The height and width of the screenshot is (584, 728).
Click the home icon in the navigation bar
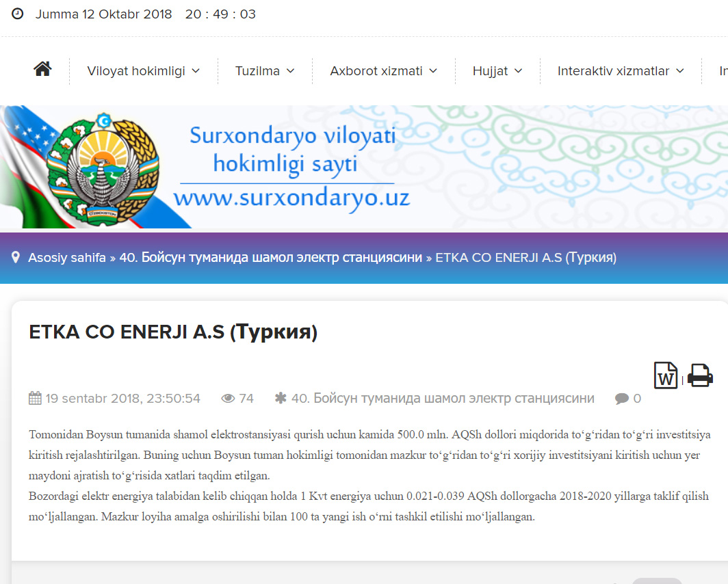42,69
